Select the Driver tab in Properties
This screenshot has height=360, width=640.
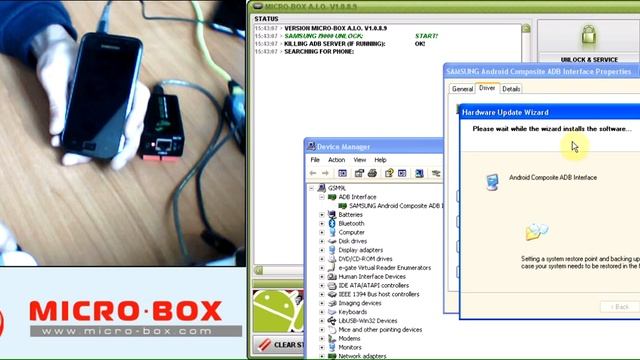[x=487, y=88]
